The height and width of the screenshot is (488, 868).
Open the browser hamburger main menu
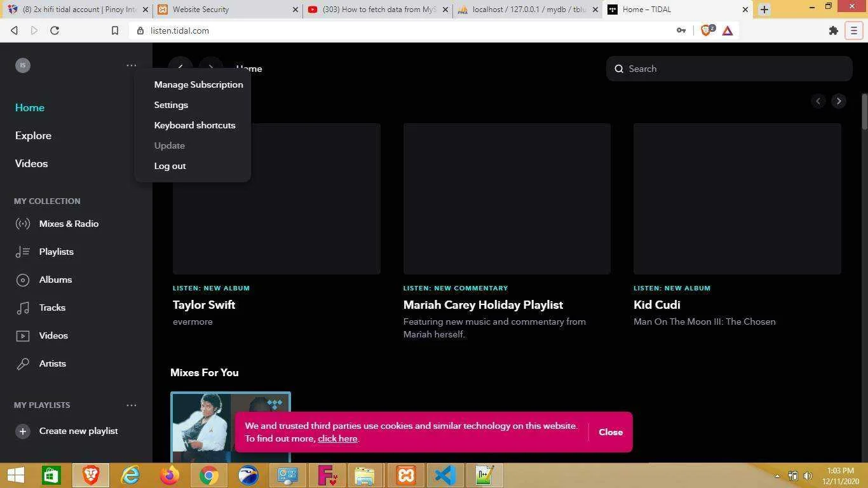click(x=854, y=30)
